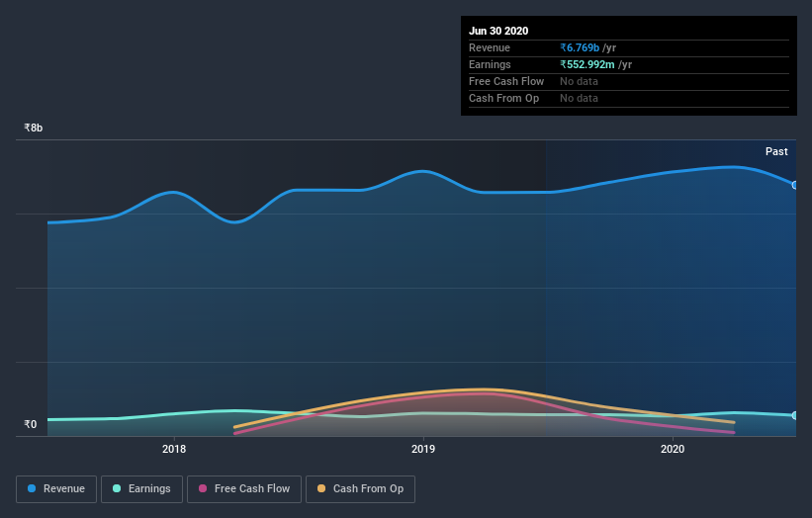Click the Cash From Op tooltip row label
Image resolution: width=812 pixels, height=518 pixels.
click(503, 98)
